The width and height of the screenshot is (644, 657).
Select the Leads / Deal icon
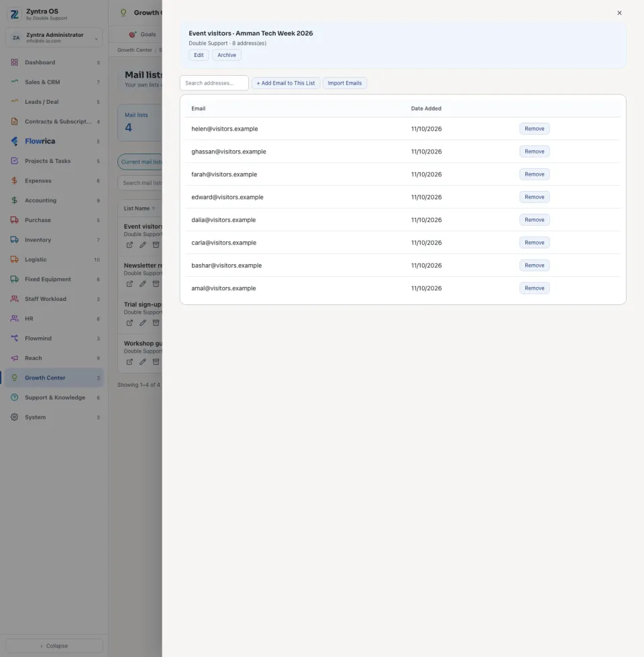pos(14,102)
